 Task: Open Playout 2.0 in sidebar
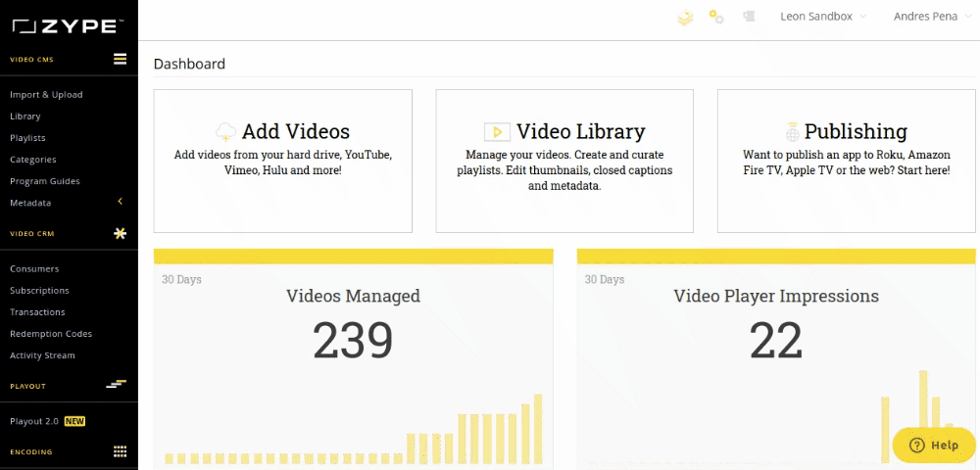[x=34, y=421]
